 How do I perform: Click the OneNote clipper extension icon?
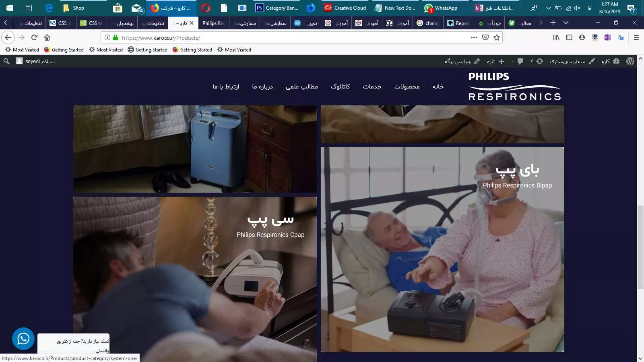[x=608, y=37]
